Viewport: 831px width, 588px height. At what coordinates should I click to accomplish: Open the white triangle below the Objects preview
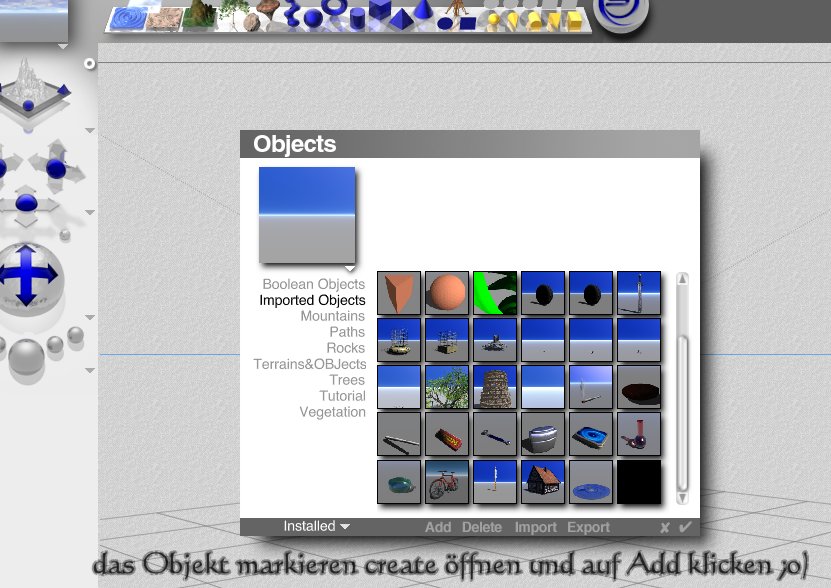click(350, 268)
